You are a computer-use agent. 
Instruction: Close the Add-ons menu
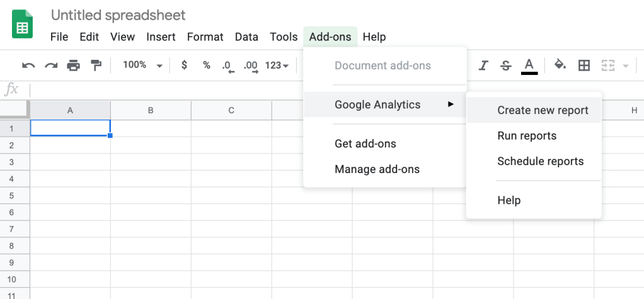330,37
